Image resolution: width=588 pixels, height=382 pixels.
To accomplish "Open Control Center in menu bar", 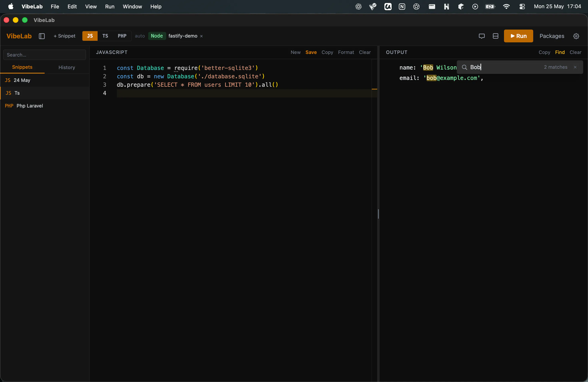I will pyautogui.click(x=522, y=7).
